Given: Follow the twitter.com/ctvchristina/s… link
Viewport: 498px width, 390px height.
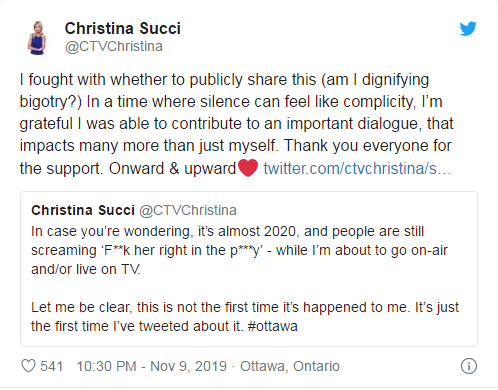Looking at the screenshot, I should click(357, 168).
